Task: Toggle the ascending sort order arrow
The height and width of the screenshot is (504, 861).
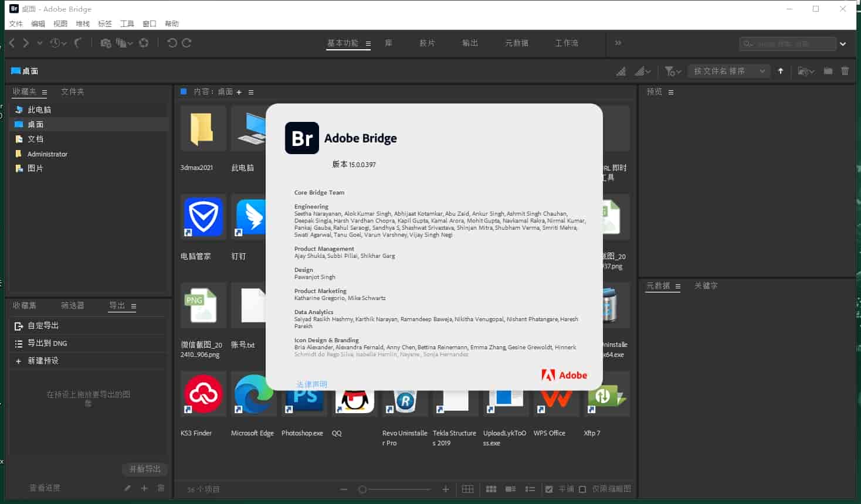Action: click(x=781, y=71)
